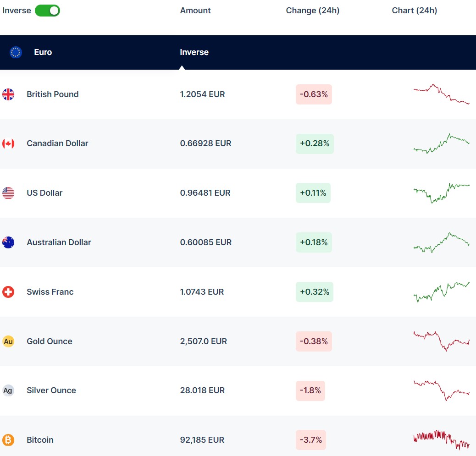Image resolution: width=476 pixels, height=456 pixels.
Task: Click the British Pound flag icon
Action: (8, 94)
